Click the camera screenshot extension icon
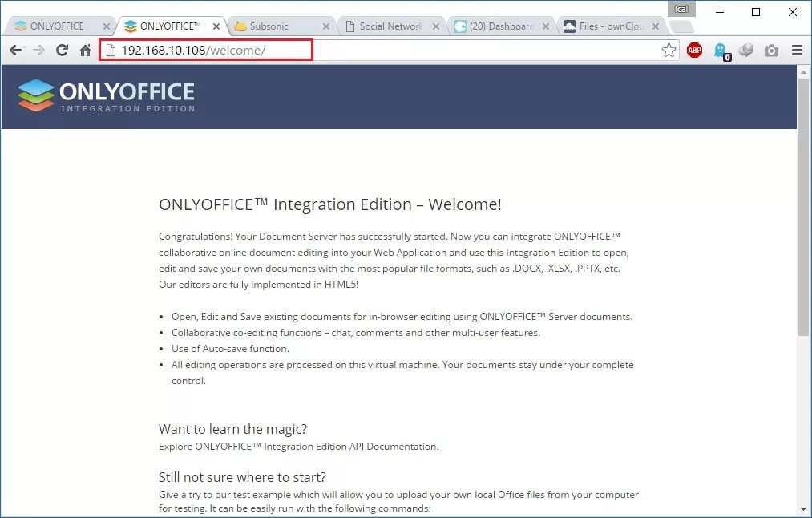812x518 pixels. pyautogui.click(x=772, y=51)
